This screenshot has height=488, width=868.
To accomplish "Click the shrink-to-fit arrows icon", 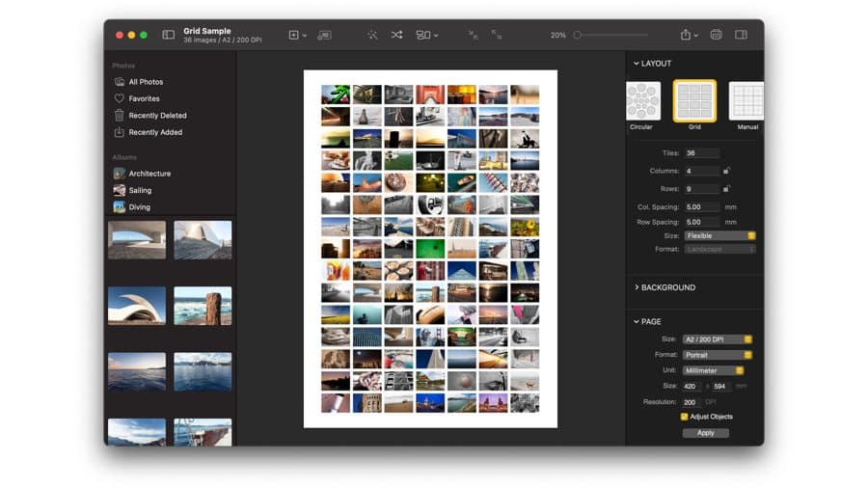I will point(473,35).
